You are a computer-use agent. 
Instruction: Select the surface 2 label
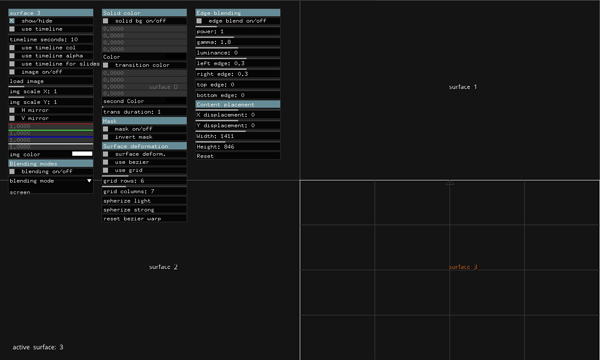click(163, 267)
